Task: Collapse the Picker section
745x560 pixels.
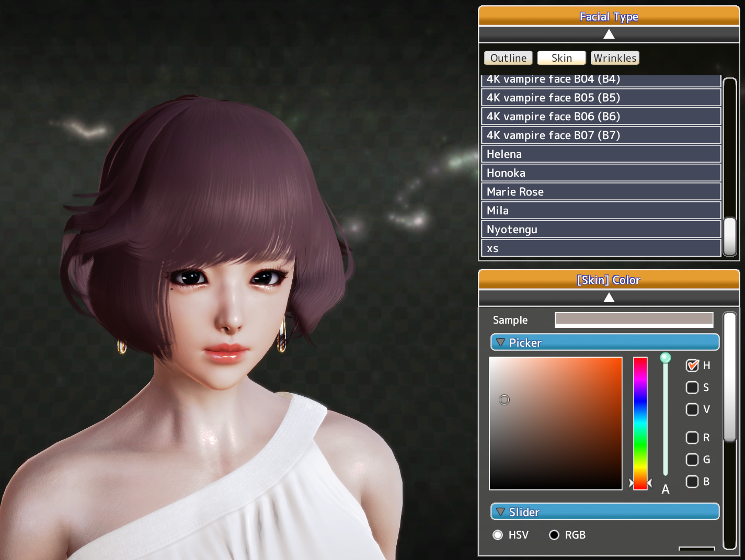Action: [x=605, y=342]
